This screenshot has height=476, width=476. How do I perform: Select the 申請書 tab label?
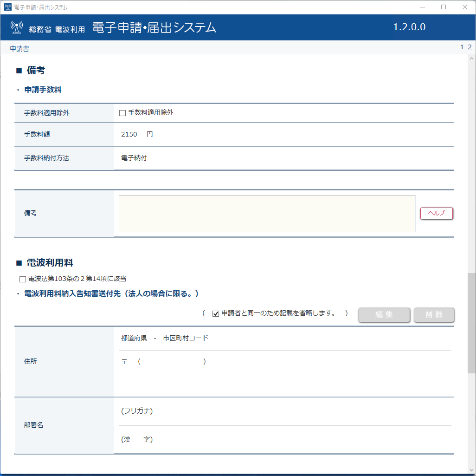tap(19, 48)
